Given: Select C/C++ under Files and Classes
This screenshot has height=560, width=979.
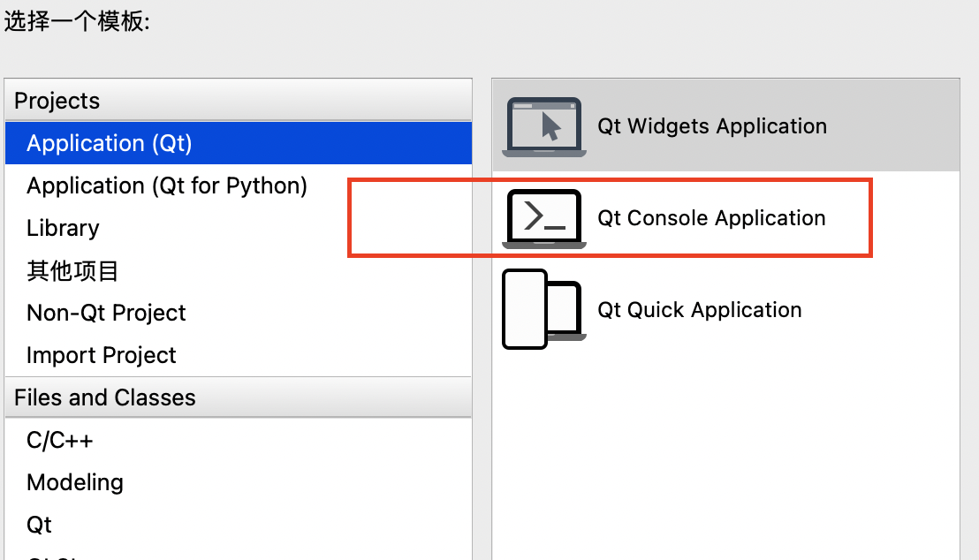Looking at the screenshot, I should click(239, 440).
